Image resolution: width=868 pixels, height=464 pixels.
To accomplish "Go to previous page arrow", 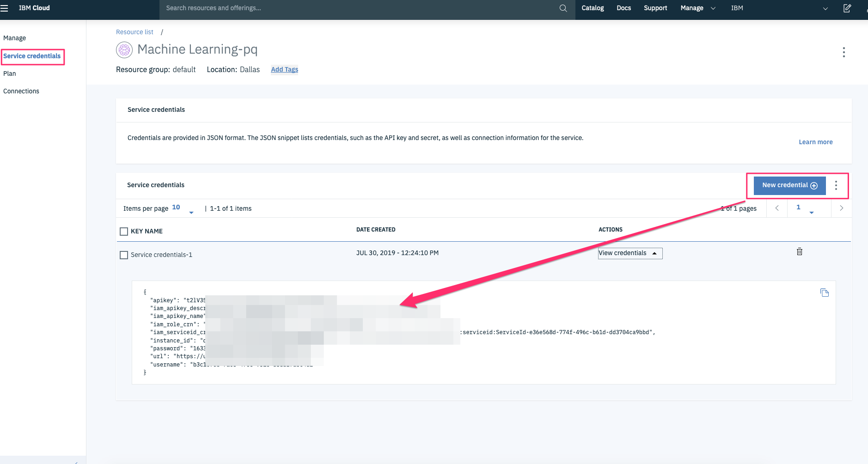I will click(x=777, y=208).
